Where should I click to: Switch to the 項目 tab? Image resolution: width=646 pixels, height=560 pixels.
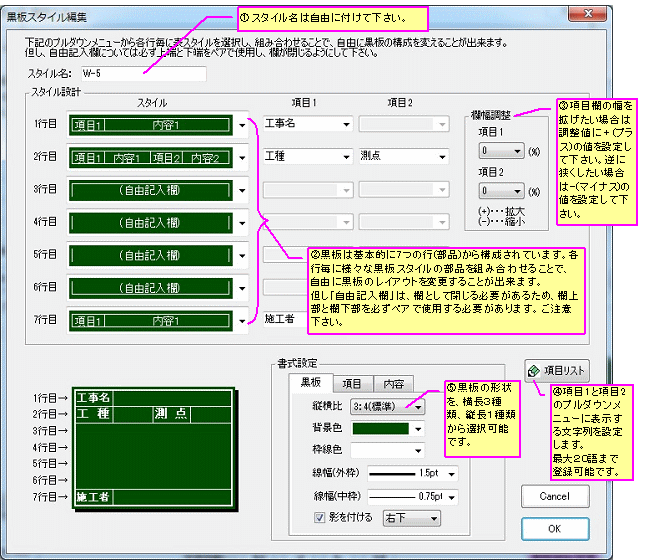352,384
